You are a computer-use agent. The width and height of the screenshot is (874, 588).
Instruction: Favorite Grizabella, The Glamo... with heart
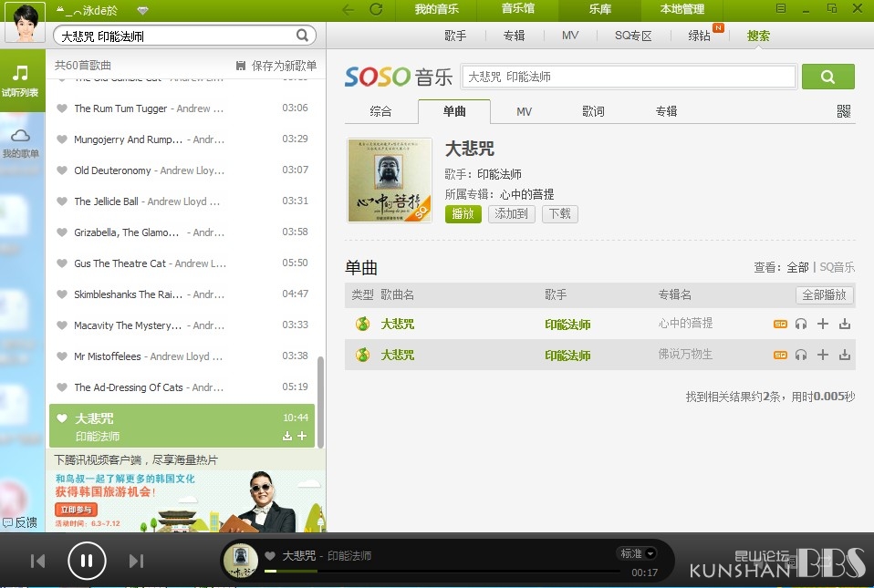tap(62, 232)
